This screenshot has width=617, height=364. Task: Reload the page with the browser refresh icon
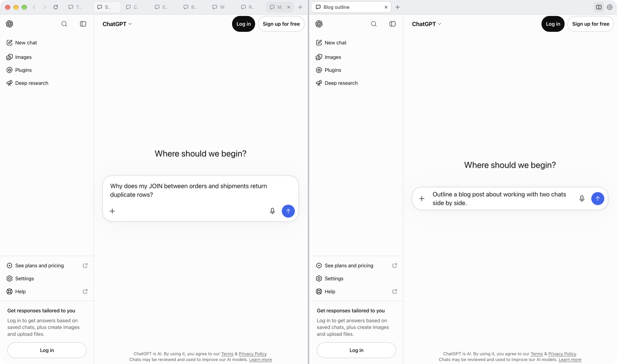56,7
